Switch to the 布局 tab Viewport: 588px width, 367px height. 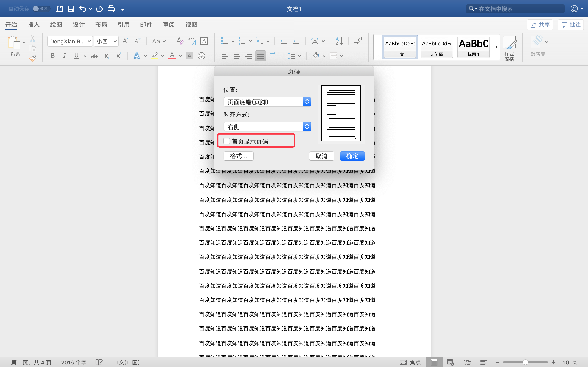(x=101, y=25)
